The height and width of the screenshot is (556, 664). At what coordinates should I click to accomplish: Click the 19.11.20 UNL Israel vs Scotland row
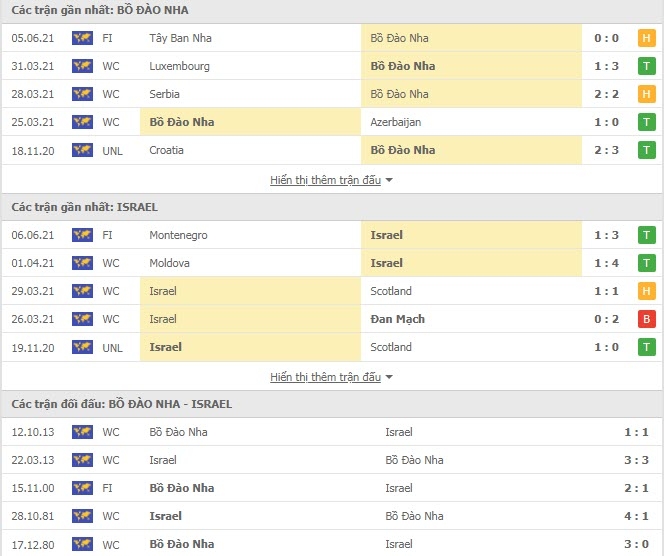pyautogui.click(x=332, y=347)
